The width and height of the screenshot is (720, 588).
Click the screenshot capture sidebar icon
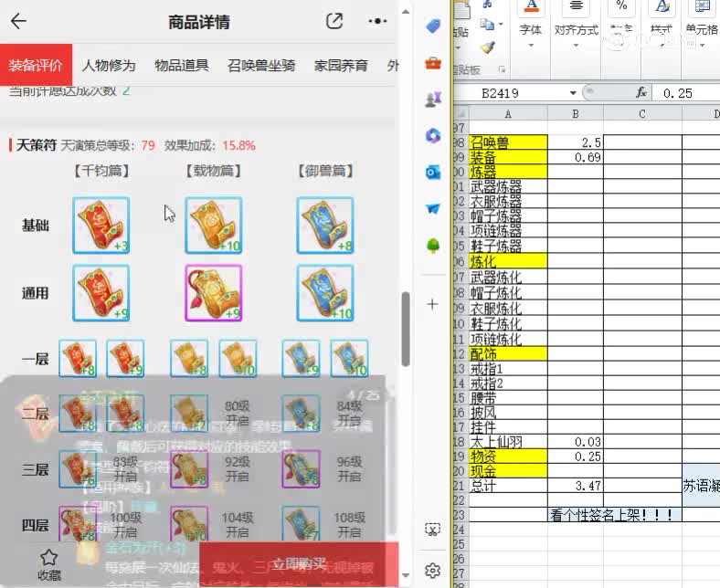click(432, 530)
